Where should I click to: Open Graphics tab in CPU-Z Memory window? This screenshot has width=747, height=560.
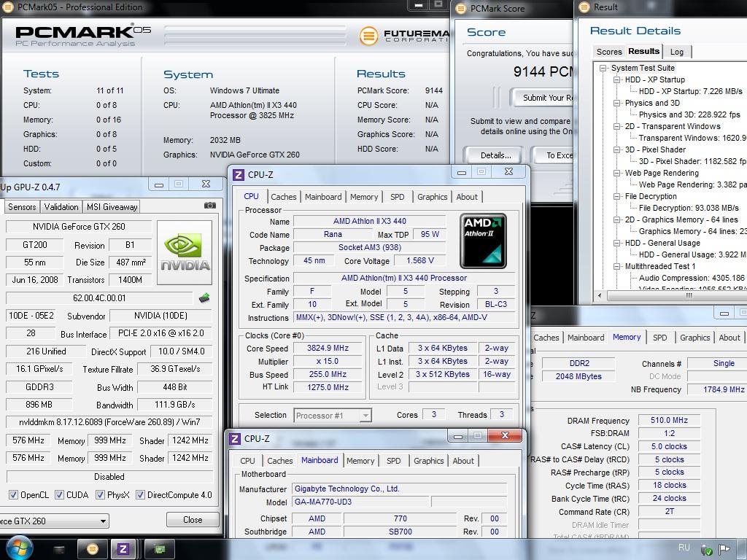(694, 338)
